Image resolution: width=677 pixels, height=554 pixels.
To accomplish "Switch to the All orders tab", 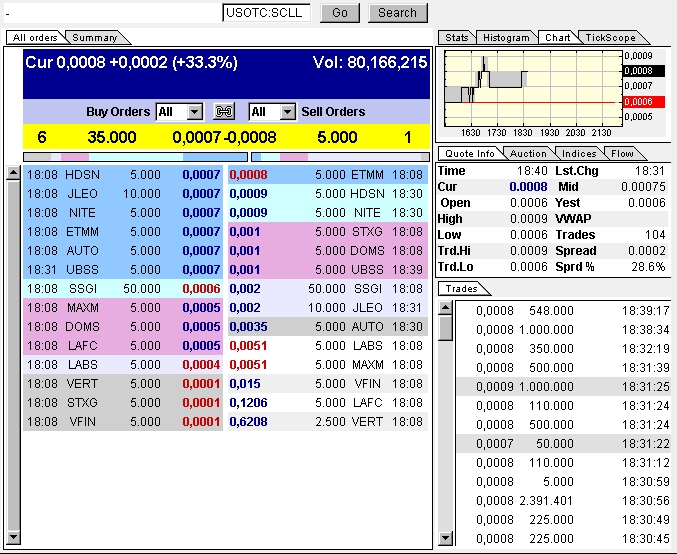I will pyautogui.click(x=35, y=38).
